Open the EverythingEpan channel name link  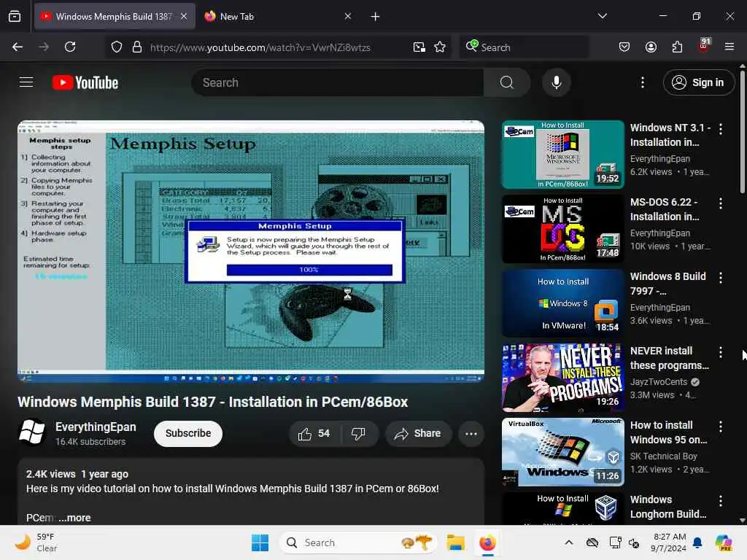pos(96,427)
